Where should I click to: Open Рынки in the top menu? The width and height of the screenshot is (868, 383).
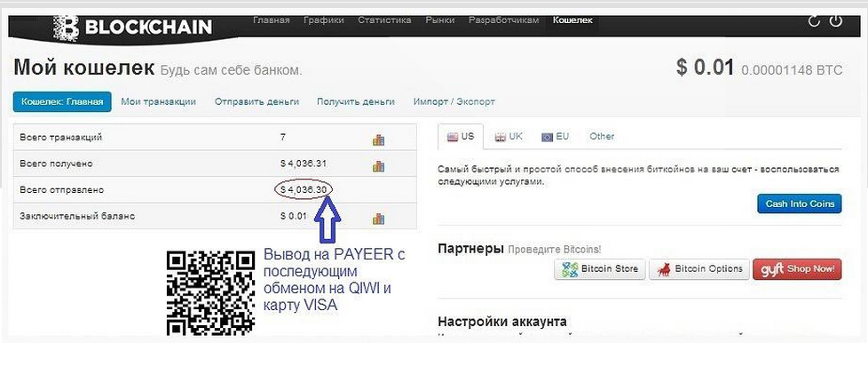click(440, 20)
